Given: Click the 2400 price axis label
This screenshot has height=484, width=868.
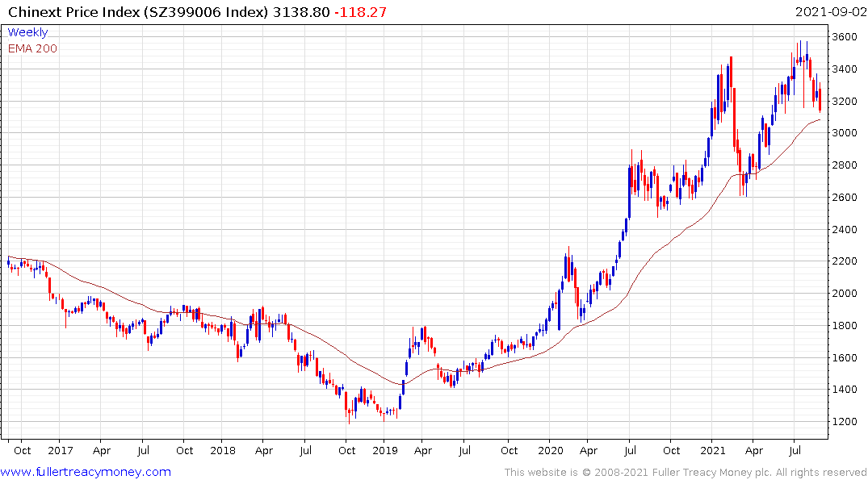Looking at the screenshot, I should (x=845, y=229).
